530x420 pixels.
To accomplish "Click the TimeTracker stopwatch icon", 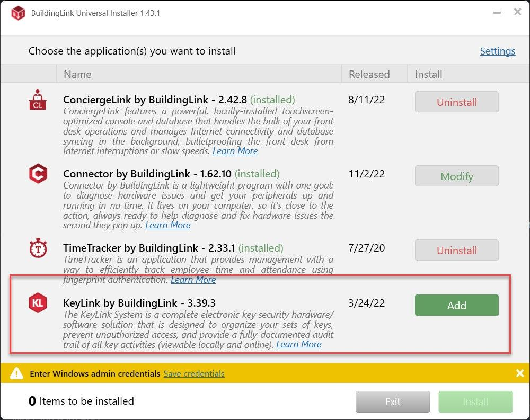I will pyautogui.click(x=38, y=248).
